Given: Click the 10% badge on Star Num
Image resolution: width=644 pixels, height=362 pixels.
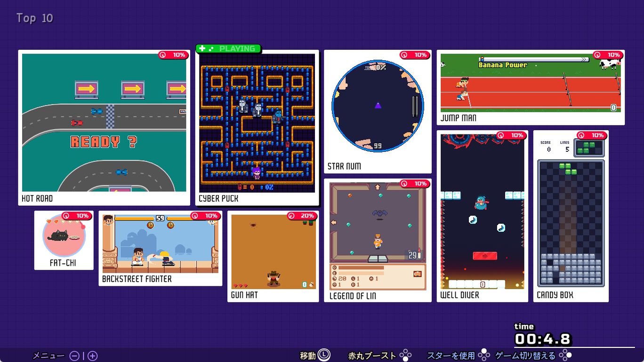Looking at the screenshot, I should tap(415, 55).
